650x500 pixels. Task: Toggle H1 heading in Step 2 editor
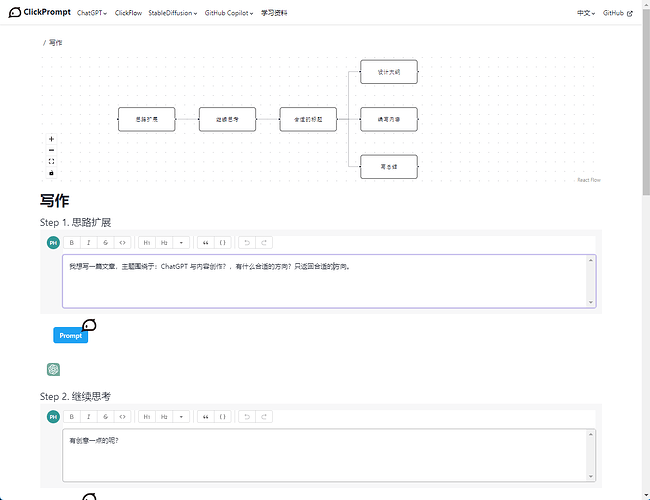coord(147,416)
